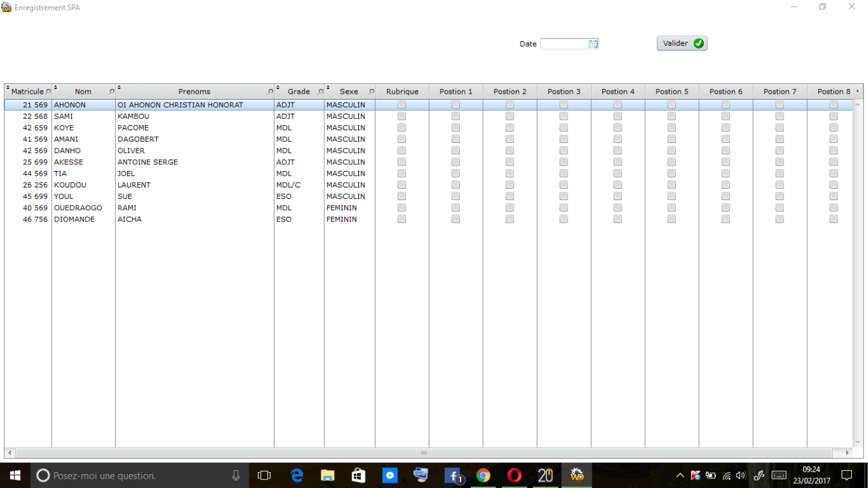Screen dimensions: 868x488
Task: Sort table by Matricule sort arrows
Action: pyautogui.click(x=8, y=88)
